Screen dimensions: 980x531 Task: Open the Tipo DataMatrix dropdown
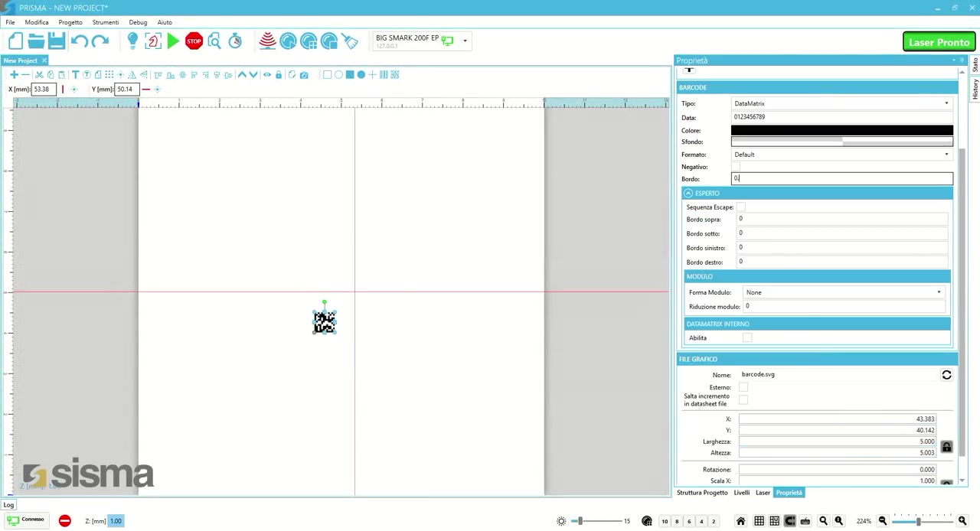[841, 103]
